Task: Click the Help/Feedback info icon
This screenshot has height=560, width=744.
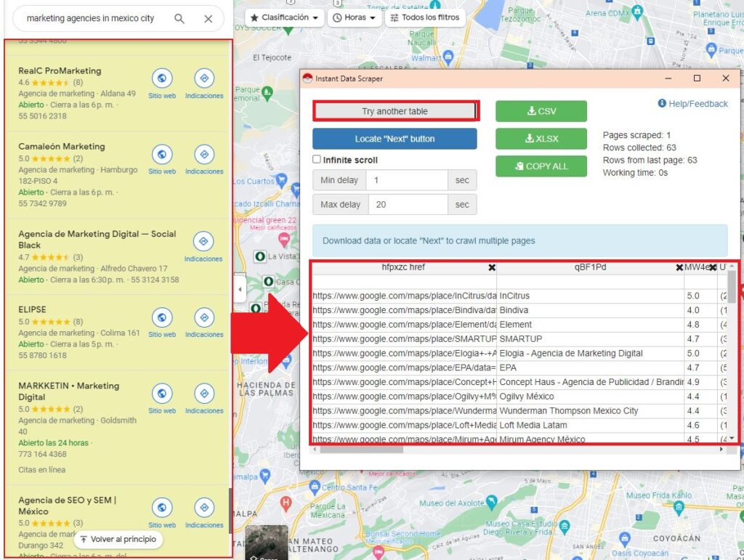Action: pos(662,103)
